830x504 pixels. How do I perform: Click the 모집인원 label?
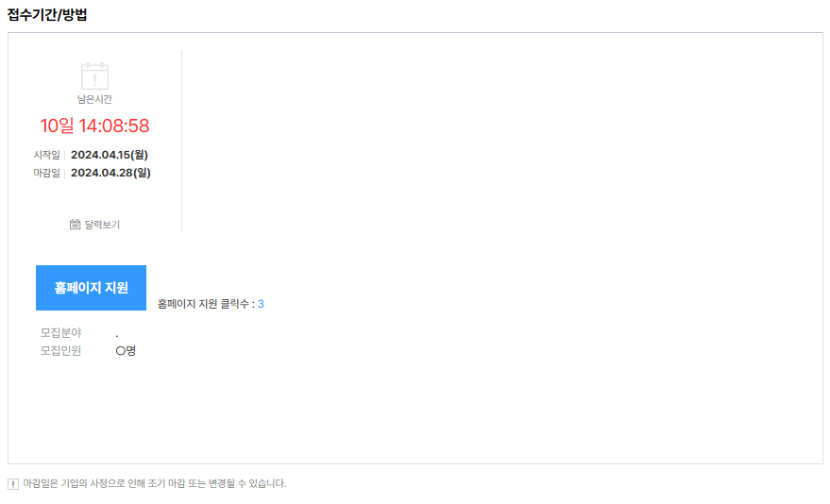tap(60, 351)
